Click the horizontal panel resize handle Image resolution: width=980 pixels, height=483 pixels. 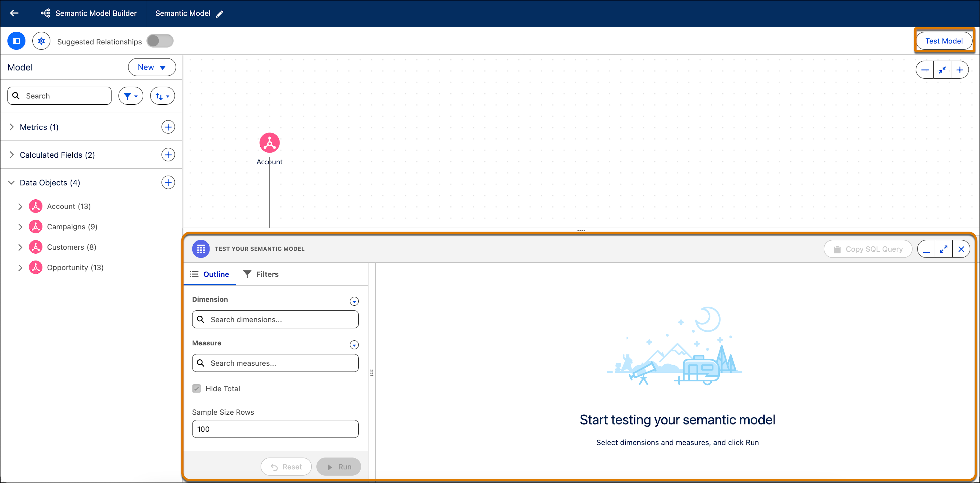[x=581, y=230]
